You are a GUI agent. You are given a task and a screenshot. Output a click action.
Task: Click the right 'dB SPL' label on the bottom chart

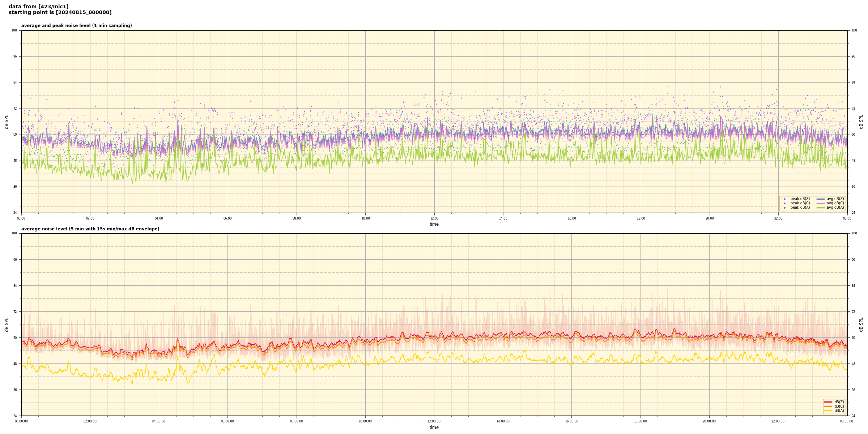click(861, 324)
